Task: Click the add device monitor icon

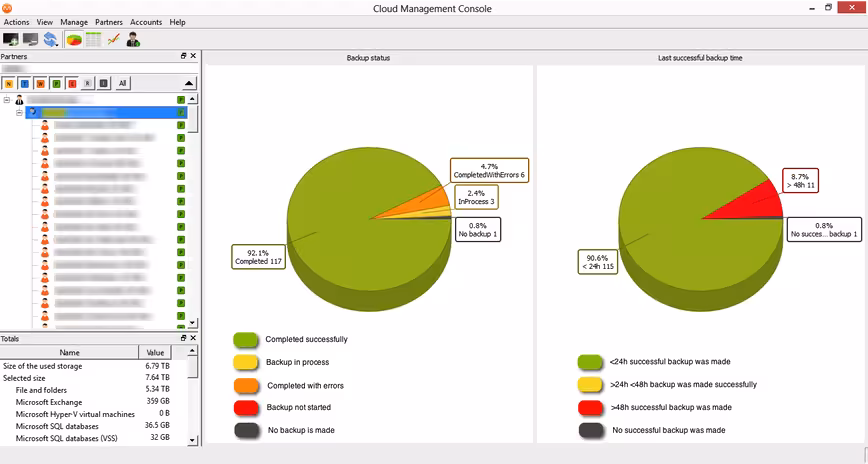Action: point(11,39)
